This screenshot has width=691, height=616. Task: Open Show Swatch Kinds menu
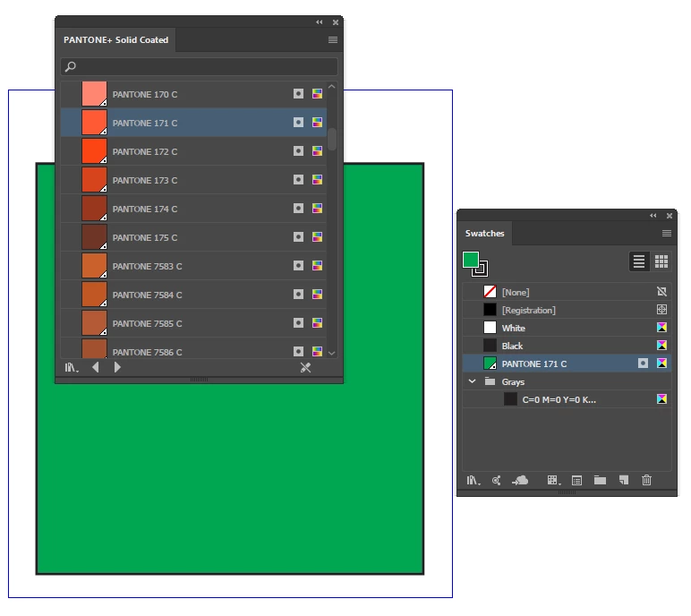(x=553, y=480)
